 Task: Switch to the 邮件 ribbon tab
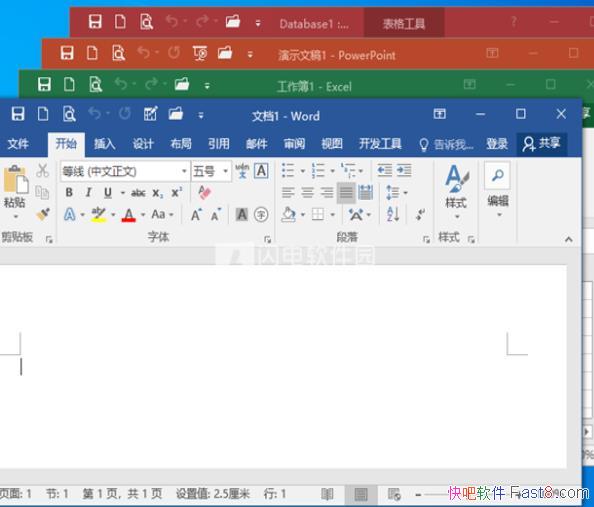(256, 144)
